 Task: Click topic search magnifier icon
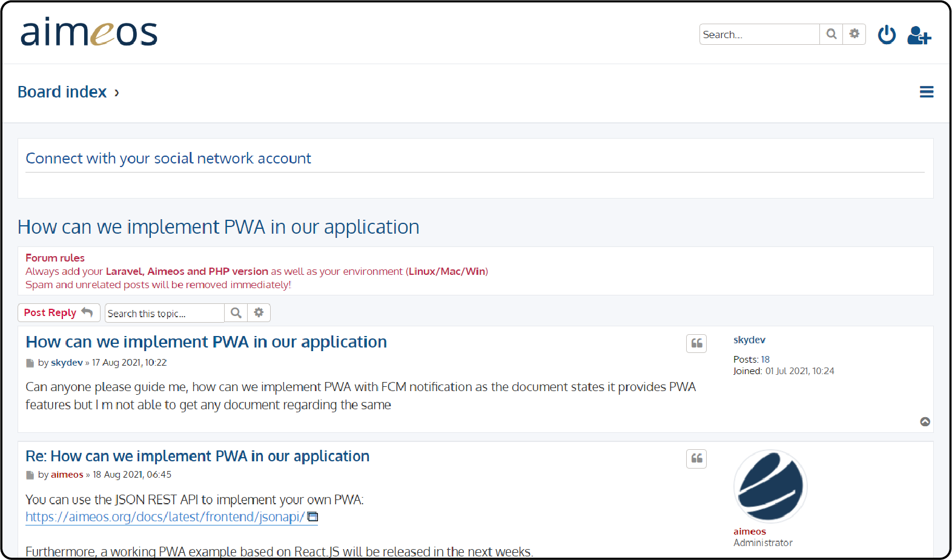[x=236, y=313]
